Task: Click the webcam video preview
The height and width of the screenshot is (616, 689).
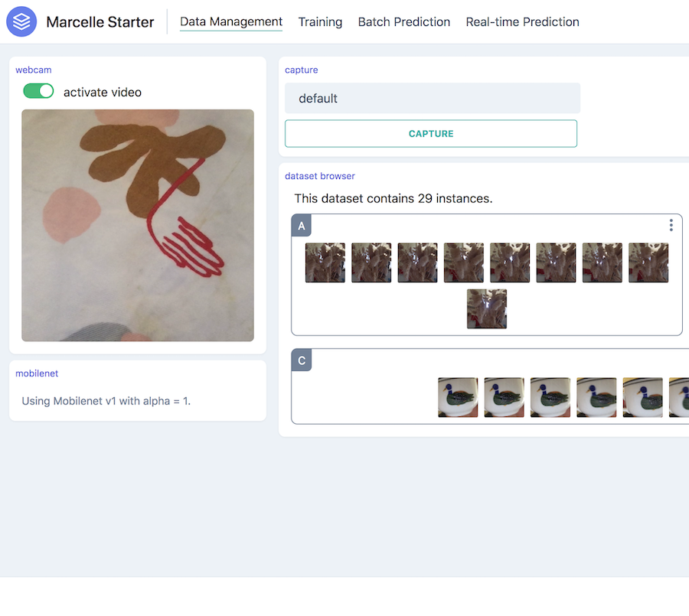Action: click(x=138, y=225)
